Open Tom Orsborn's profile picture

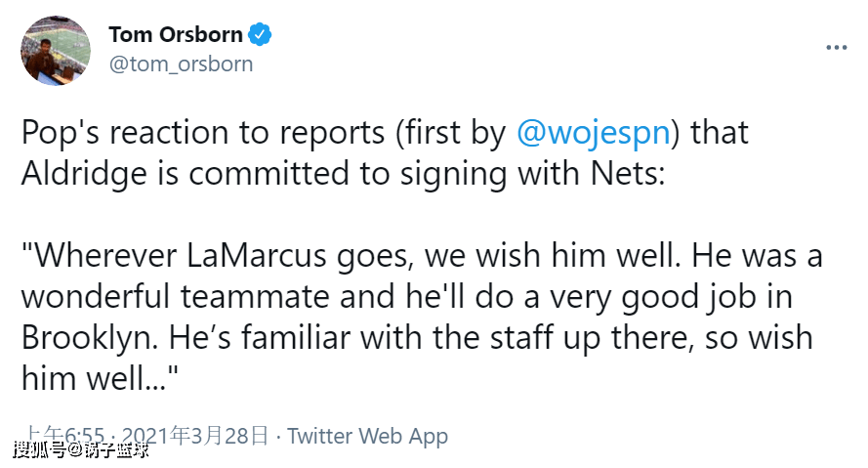click(x=56, y=51)
